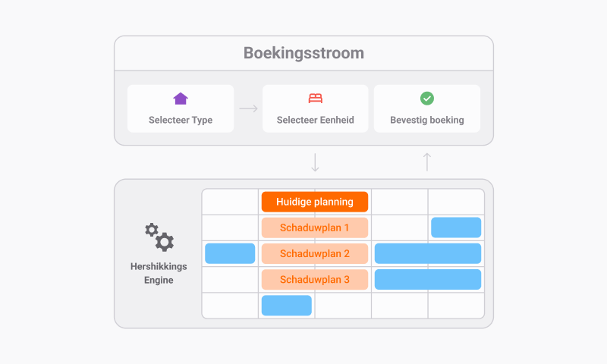Select the Huidige planning bar

point(315,202)
